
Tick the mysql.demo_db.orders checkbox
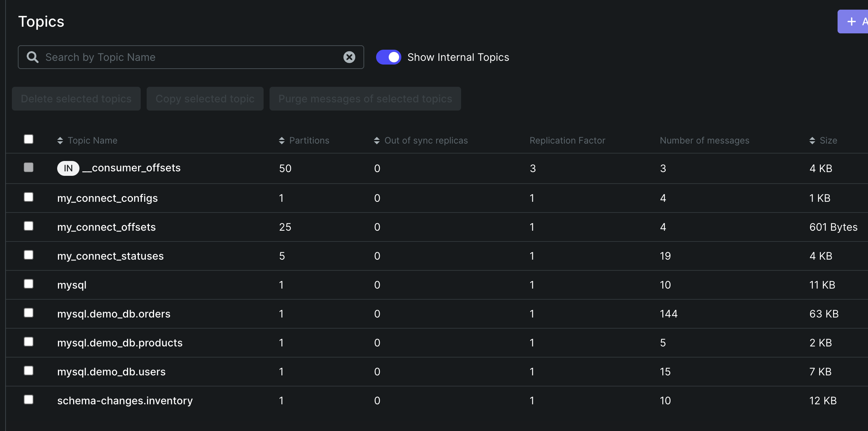tap(29, 313)
